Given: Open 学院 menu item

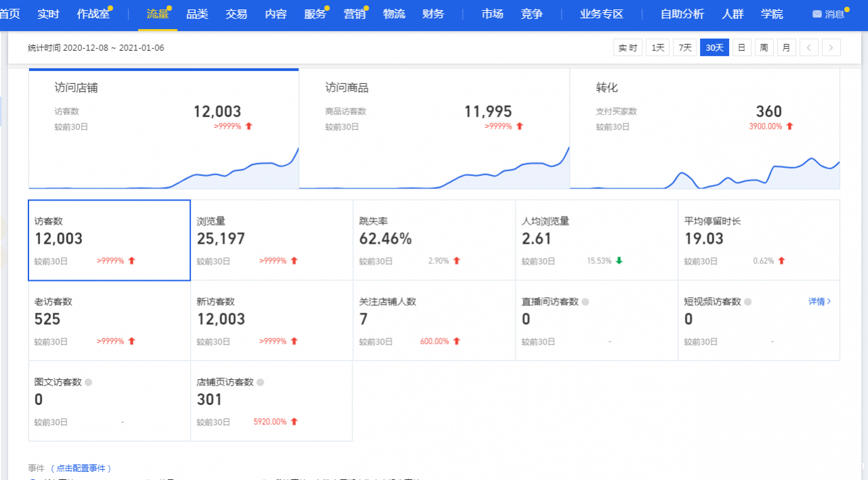Looking at the screenshot, I should click(772, 14).
